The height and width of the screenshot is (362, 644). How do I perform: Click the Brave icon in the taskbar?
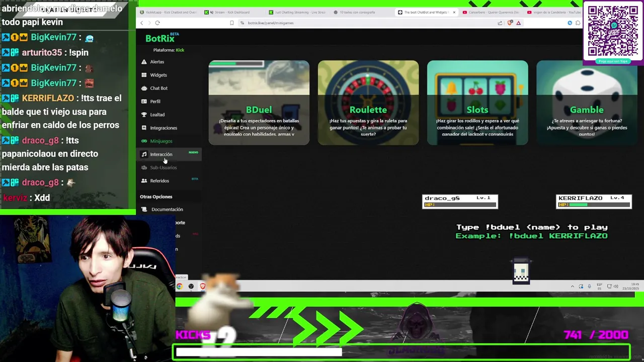pos(203,286)
